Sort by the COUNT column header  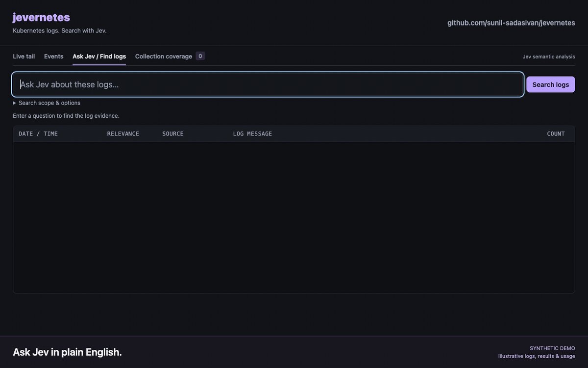coord(556,134)
